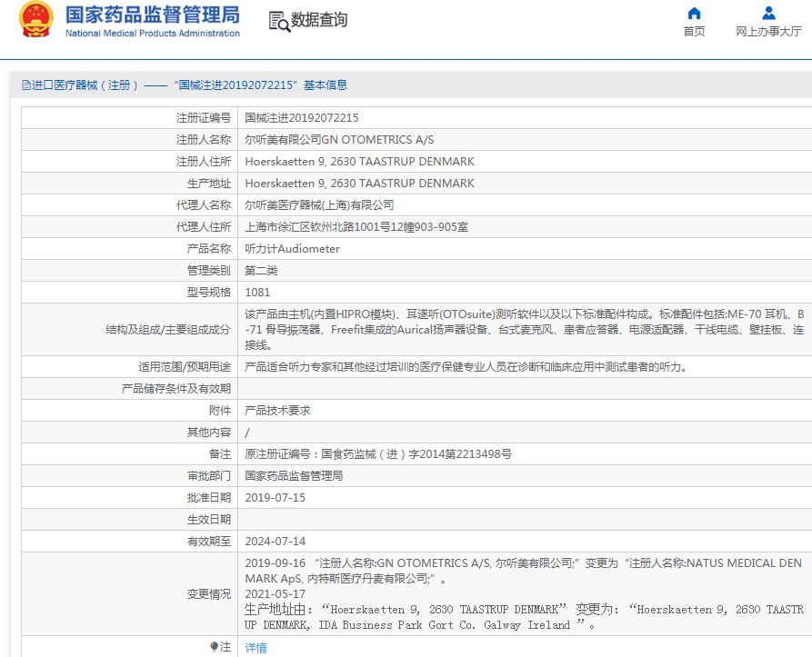
Task: Open 网上办事大厅 navigation label
Action: 768,32
